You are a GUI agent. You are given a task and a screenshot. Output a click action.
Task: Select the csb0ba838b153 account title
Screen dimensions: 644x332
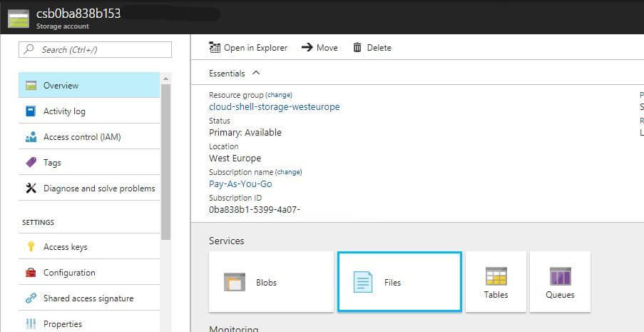(78, 14)
